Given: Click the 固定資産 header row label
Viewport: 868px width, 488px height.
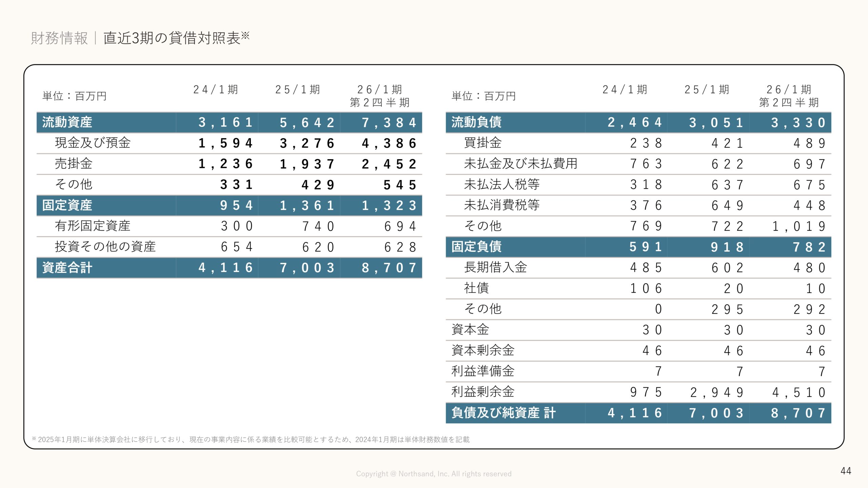Looking at the screenshot, I should [x=67, y=205].
